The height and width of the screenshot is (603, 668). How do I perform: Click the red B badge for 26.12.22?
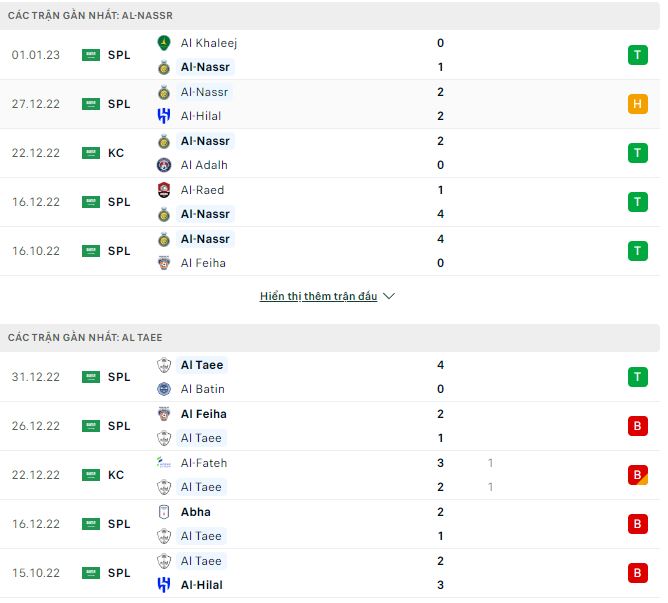[637, 426]
